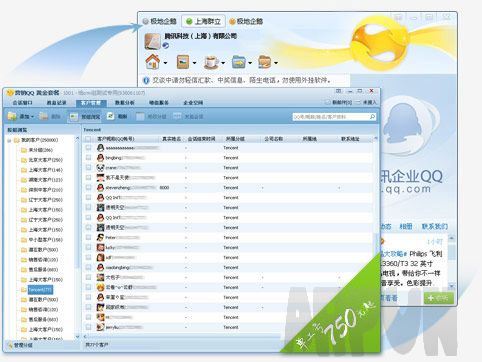Open the 相册 link in the back window
The width and height of the screenshot is (482, 362).
pos(406,226)
